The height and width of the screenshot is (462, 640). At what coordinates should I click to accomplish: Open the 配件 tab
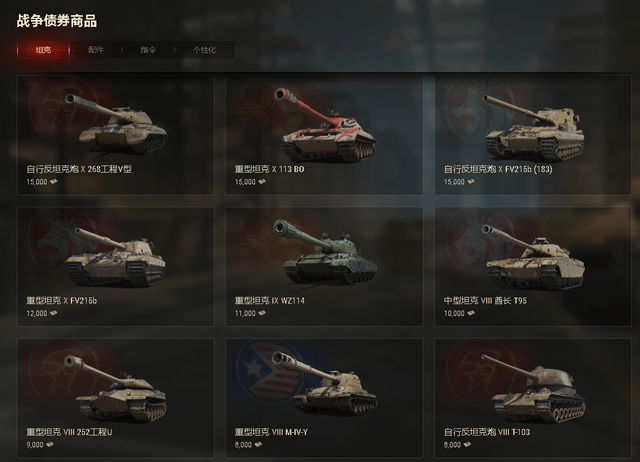[x=96, y=50]
